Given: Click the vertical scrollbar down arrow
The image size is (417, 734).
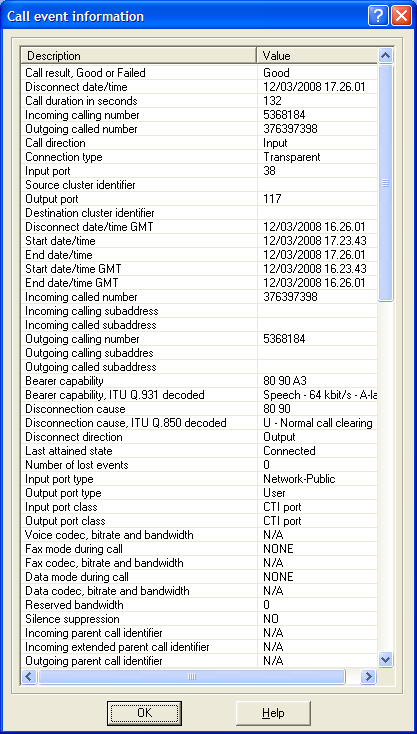Looking at the screenshot, I should [x=385, y=660].
